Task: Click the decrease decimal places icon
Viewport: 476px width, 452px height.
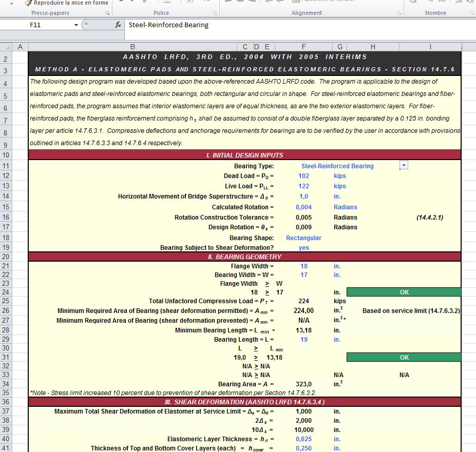Action: pos(470,2)
